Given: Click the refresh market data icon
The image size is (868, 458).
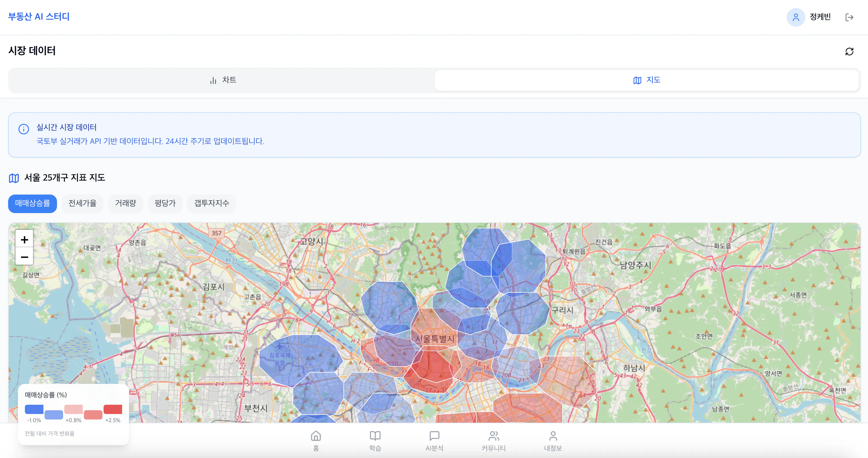Looking at the screenshot, I should click(x=849, y=52).
